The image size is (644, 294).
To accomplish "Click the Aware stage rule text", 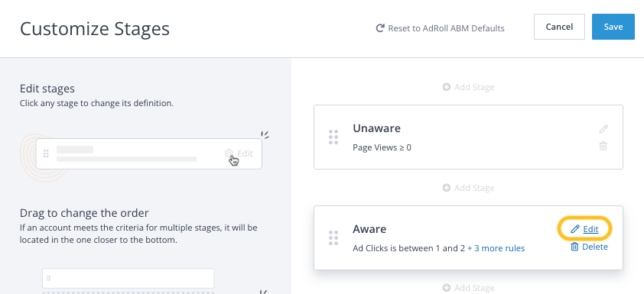I will point(408,248).
